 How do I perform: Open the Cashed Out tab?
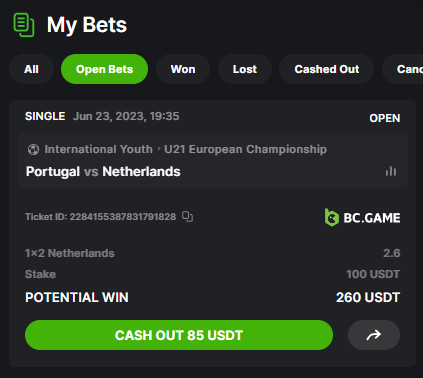click(327, 69)
